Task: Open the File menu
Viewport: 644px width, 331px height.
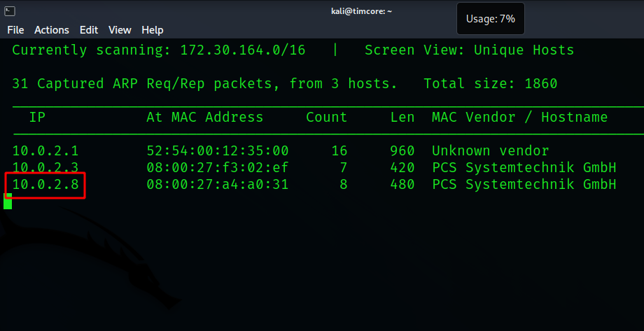Action: click(x=15, y=30)
